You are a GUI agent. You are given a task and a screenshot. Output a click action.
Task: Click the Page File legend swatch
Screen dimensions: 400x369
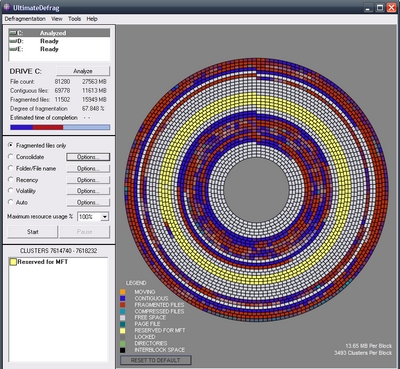[123, 324]
